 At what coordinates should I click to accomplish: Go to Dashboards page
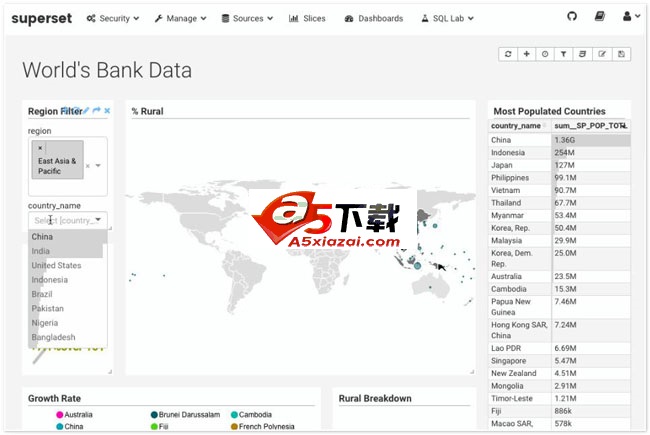pyautogui.click(x=374, y=18)
